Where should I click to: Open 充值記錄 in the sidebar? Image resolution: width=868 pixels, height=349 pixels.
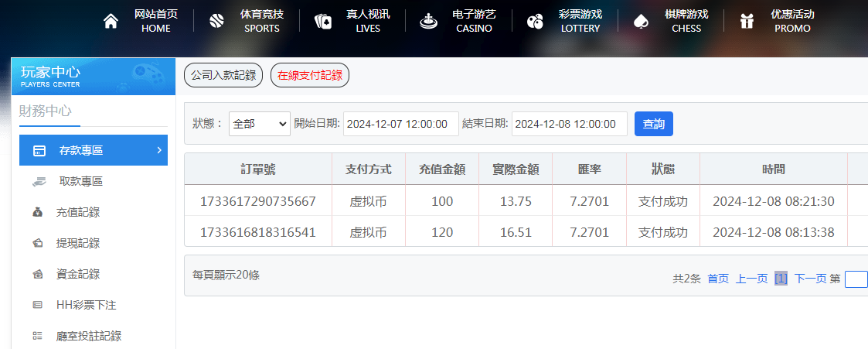tap(77, 212)
